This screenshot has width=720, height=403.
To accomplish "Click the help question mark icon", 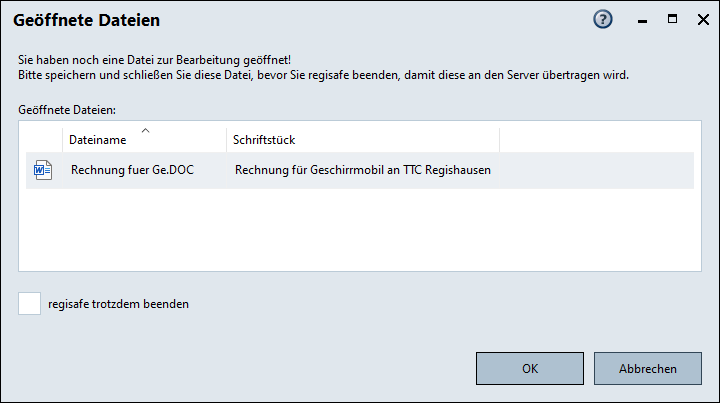I will click(603, 19).
